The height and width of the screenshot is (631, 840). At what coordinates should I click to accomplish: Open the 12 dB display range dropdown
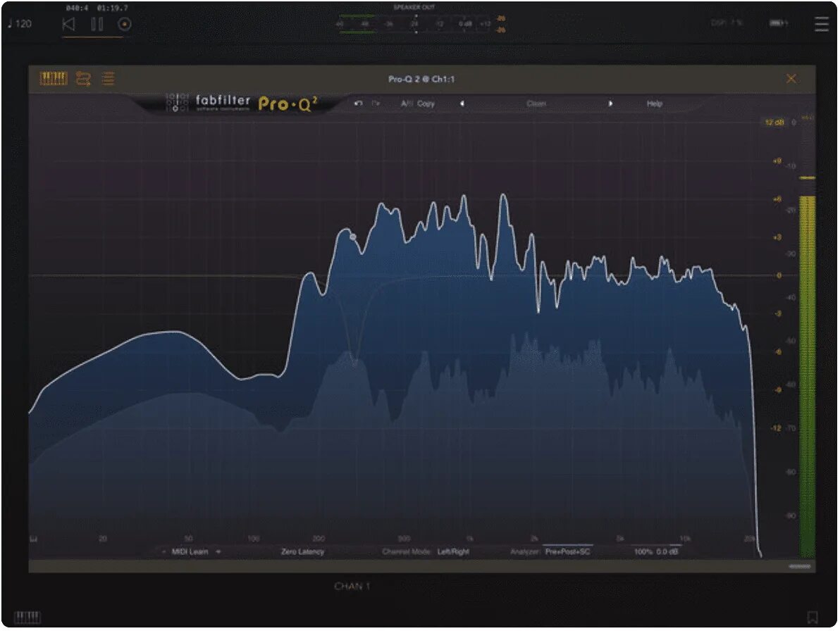(x=774, y=122)
